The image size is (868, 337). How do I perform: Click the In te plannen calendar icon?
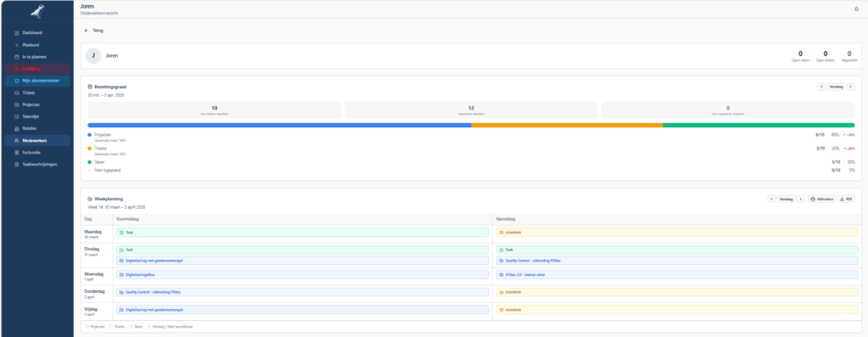[x=17, y=57]
